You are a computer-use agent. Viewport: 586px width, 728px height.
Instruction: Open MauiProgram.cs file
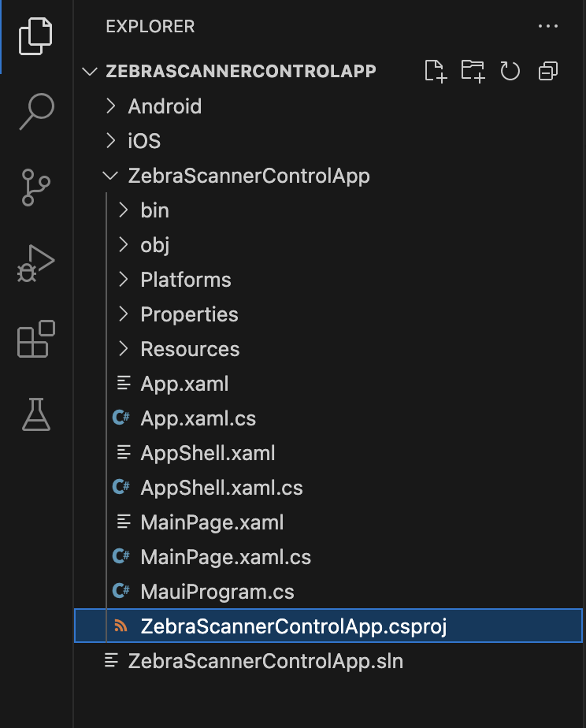[x=217, y=592]
